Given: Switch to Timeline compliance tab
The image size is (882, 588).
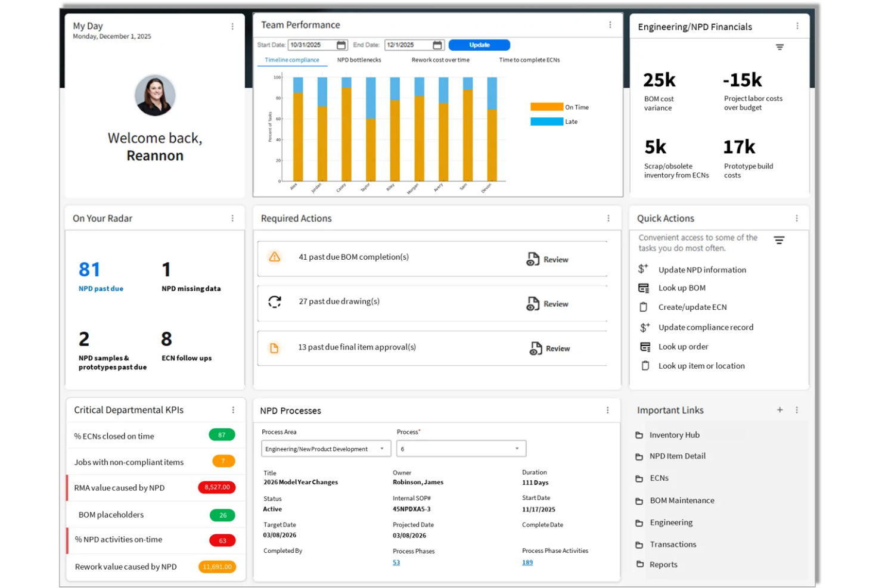Looking at the screenshot, I should tap(292, 60).
